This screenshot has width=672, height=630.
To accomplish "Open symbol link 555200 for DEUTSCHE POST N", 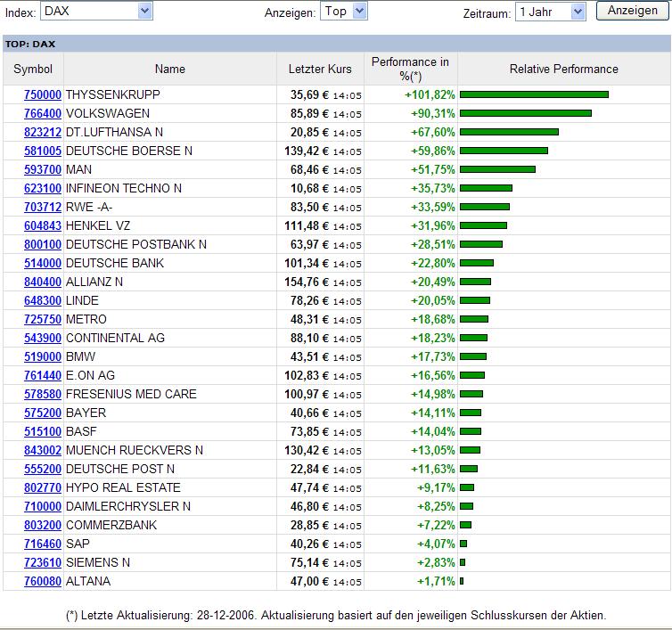I will click(43, 469).
